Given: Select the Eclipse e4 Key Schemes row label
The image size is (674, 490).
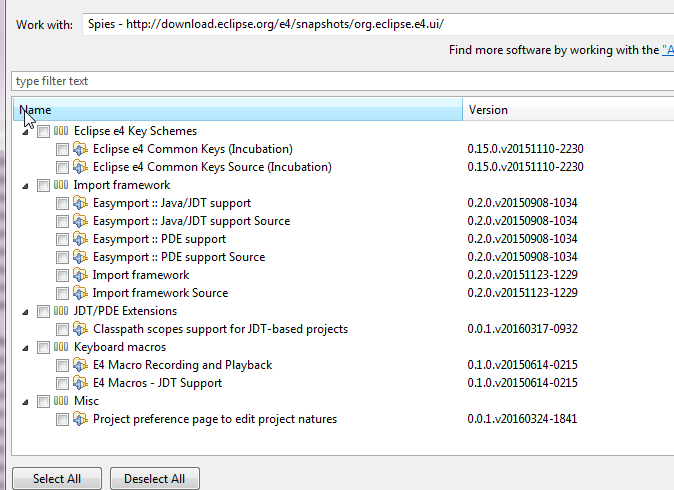Looking at the screenshot, I should coord(135,131).
